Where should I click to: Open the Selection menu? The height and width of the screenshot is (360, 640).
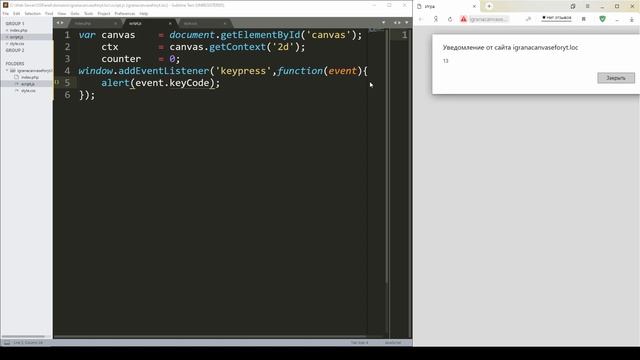[32, 13]
